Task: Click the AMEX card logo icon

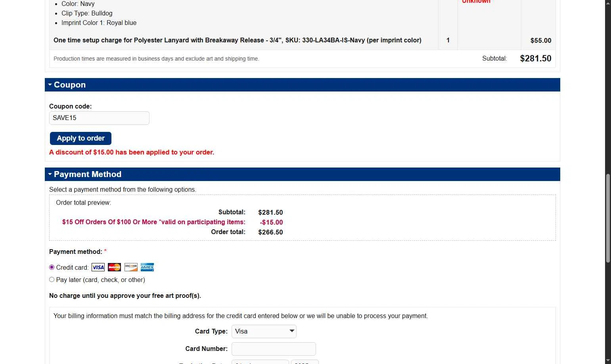Action: (147, 267)
